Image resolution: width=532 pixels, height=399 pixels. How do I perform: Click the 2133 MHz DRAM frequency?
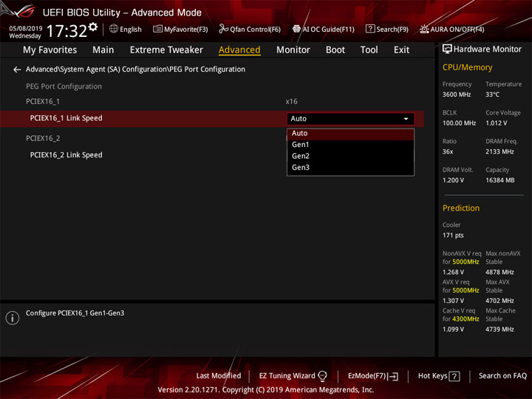[499, 151]
